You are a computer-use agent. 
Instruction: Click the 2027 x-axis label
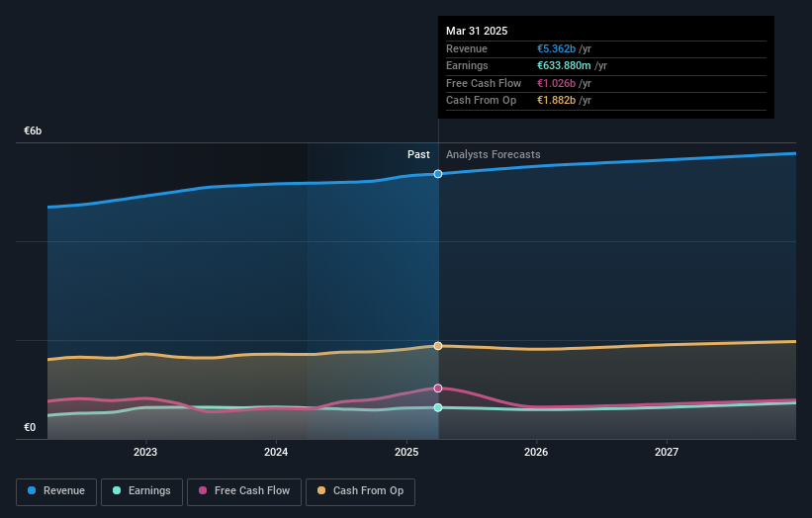tap(667, 452)
